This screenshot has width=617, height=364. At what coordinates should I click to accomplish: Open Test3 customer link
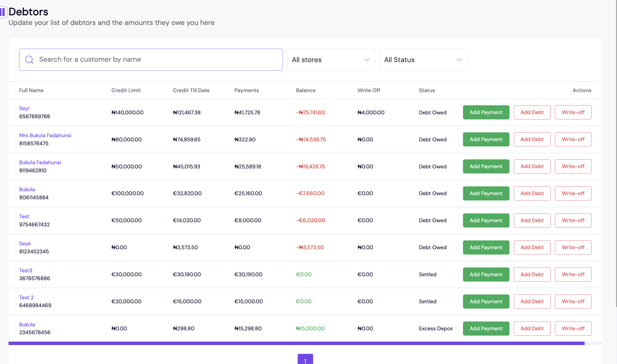click(25, 270)
